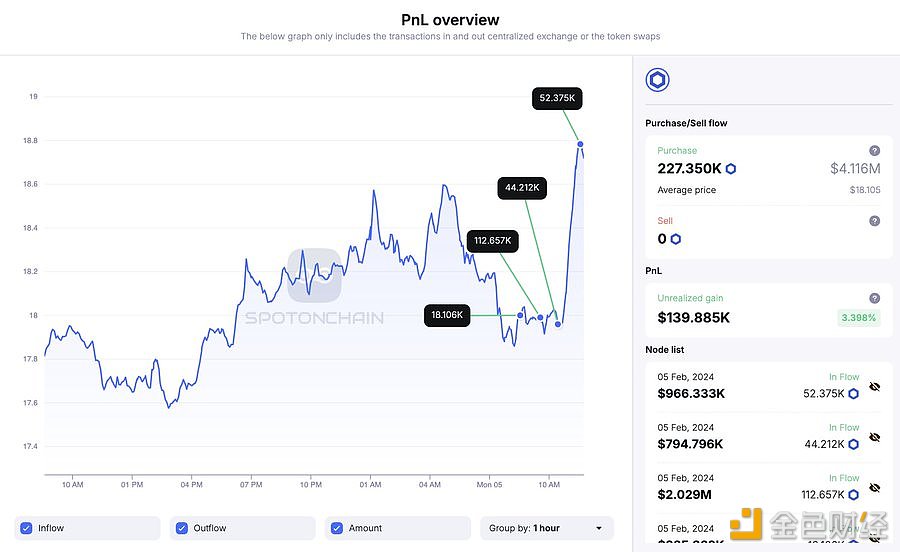Click the 3.398% gain badge

(x=859, y=318)
